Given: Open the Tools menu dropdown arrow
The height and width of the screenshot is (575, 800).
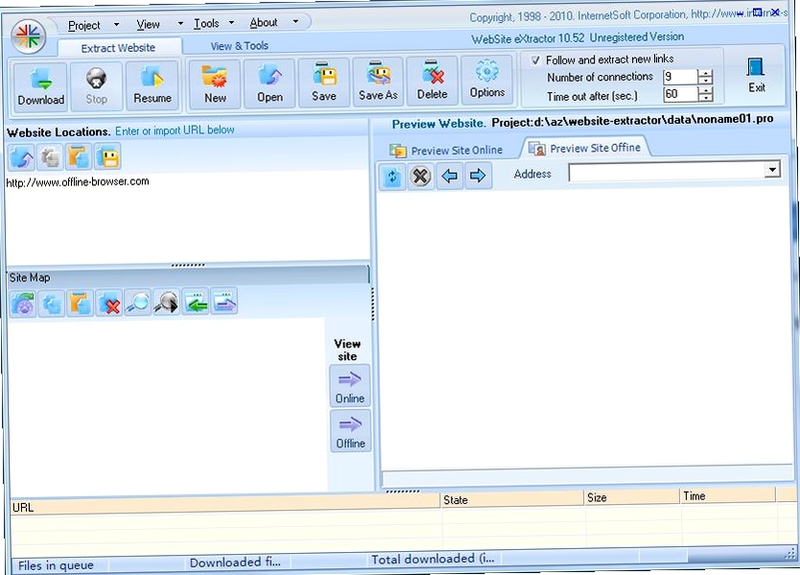Looking at the screenshot, I should [x=231, y=22].
